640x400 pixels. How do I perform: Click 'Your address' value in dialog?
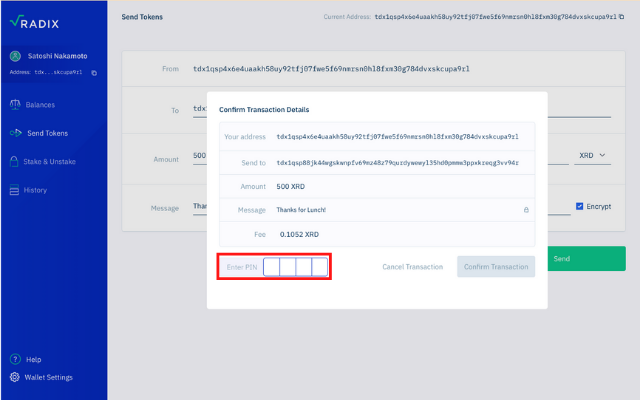coord(397,137)
